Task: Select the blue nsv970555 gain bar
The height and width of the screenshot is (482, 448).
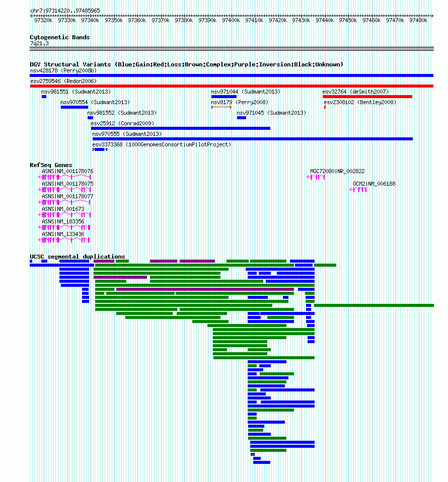Action: click(253, 139)
